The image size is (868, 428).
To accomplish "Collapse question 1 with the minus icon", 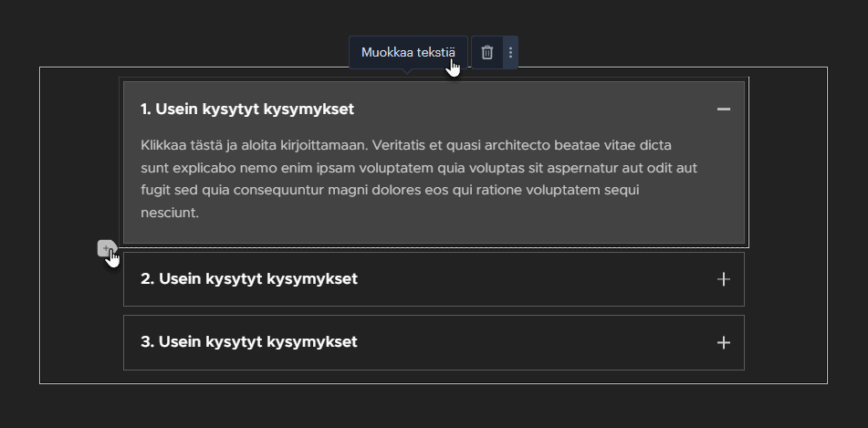I will coord(723,110).
